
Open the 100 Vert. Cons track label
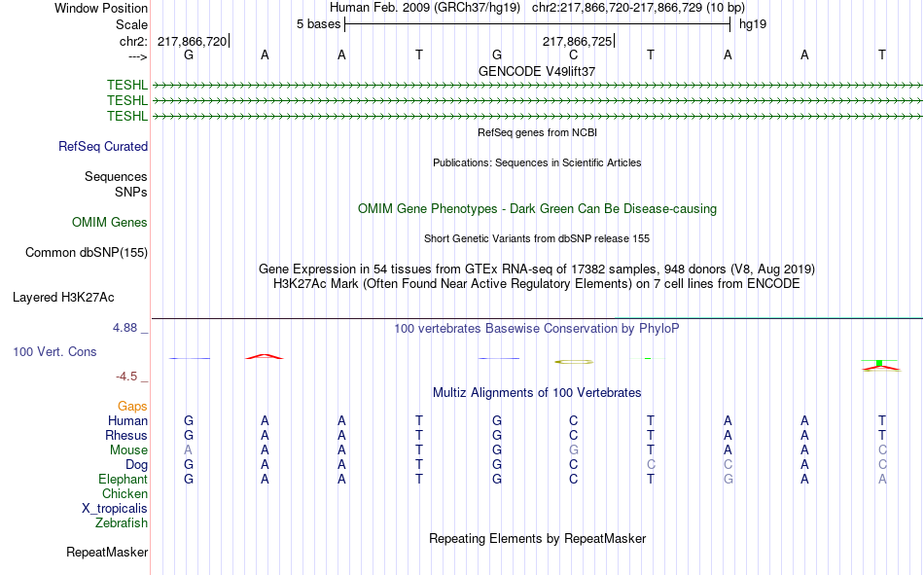pos(54,351)
